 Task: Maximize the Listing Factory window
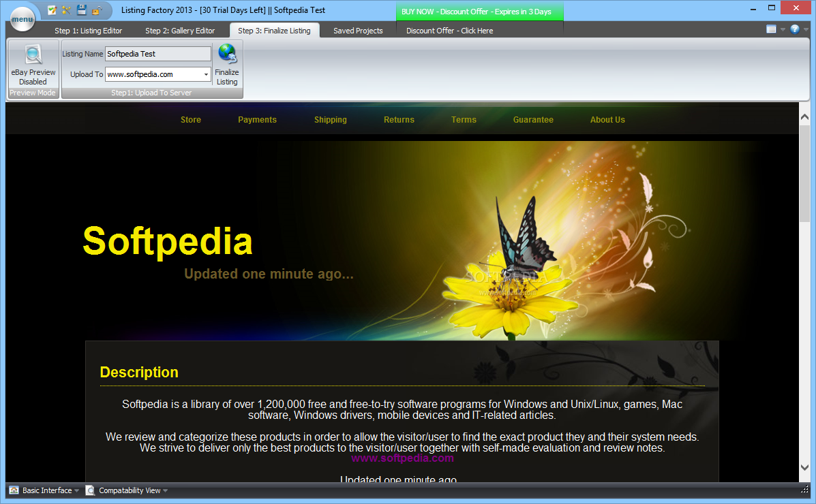pos(771,8)
